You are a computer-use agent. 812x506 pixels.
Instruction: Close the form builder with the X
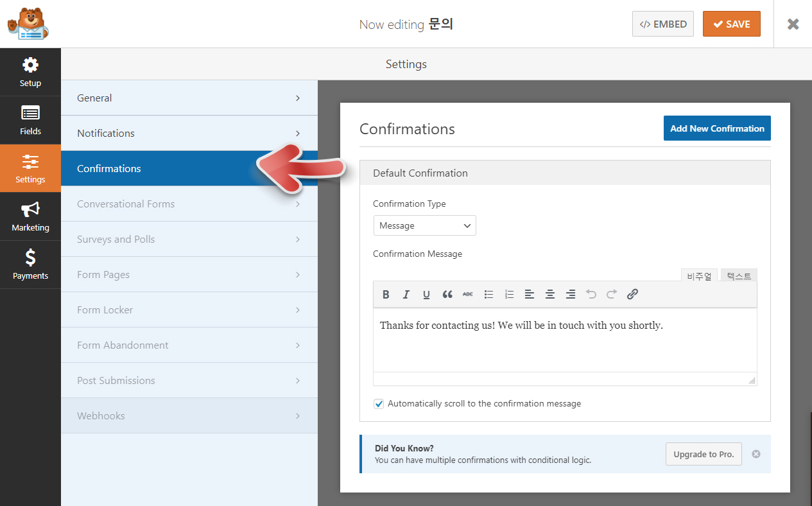793,24
